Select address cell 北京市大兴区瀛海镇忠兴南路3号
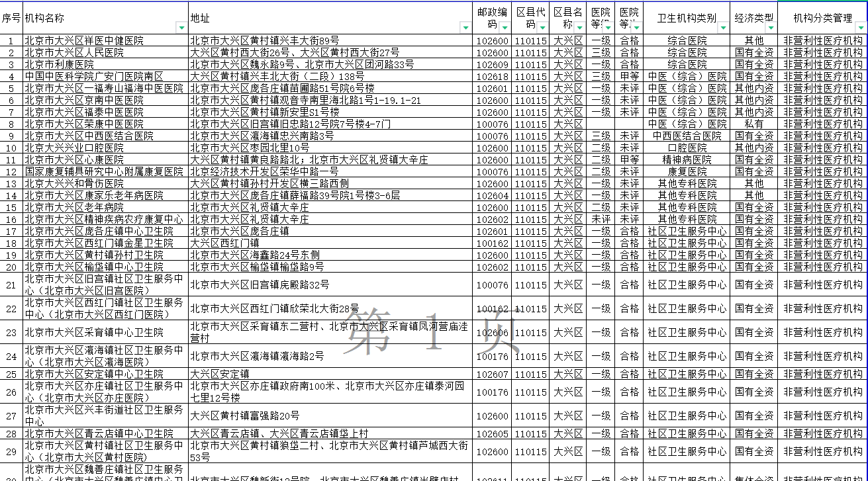 click(262, 136)
